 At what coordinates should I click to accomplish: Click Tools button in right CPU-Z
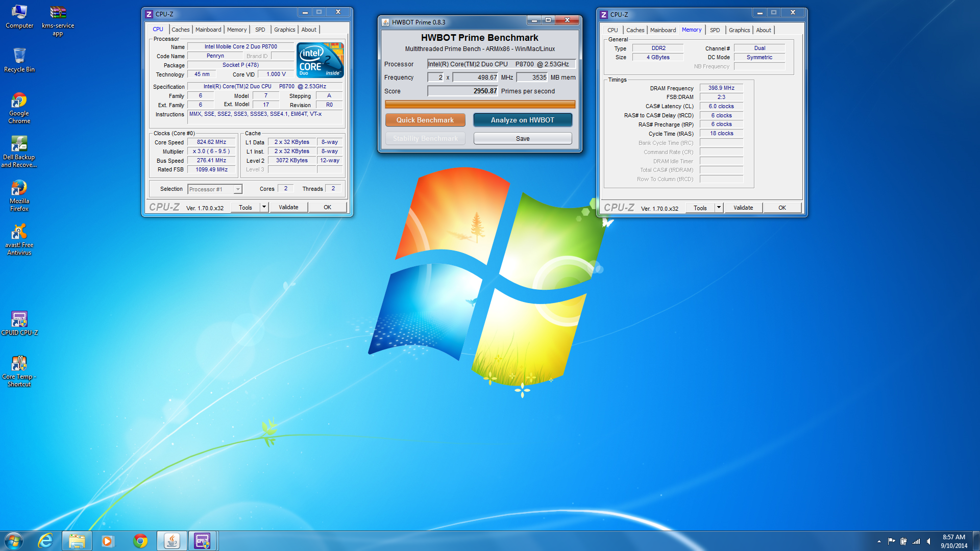(x=700, y=208)
